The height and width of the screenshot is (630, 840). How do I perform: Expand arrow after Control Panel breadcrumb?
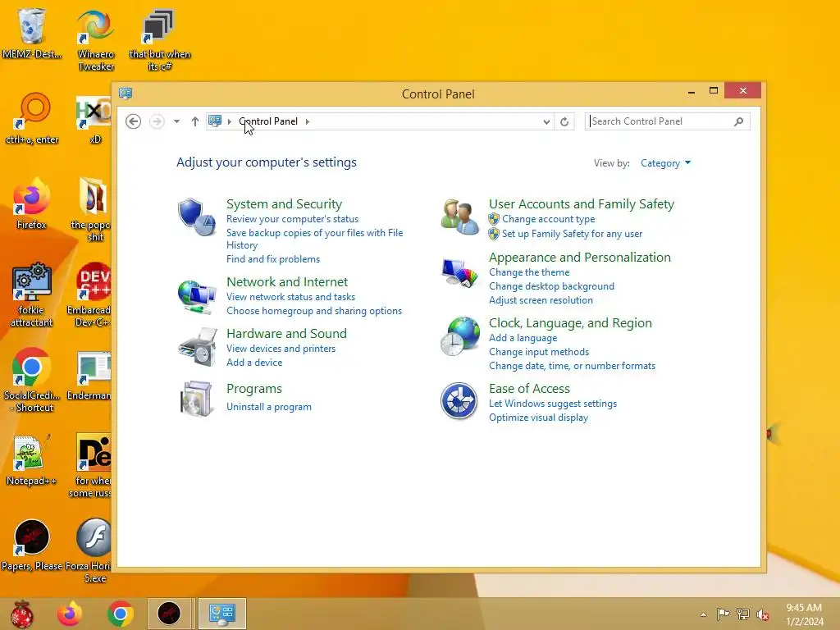point(308,121)
